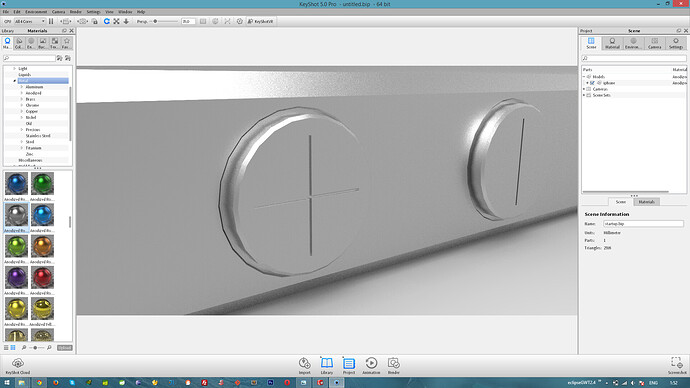Toggle the Library button in bottom toolbar
This screenshot has width=690, height=388.
point(327,366)
